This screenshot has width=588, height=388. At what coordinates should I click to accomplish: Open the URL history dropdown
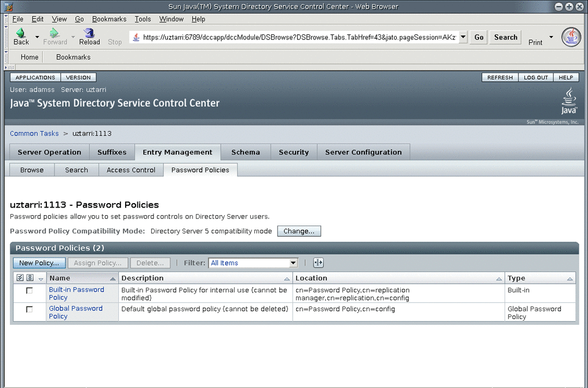pos(463,37)
